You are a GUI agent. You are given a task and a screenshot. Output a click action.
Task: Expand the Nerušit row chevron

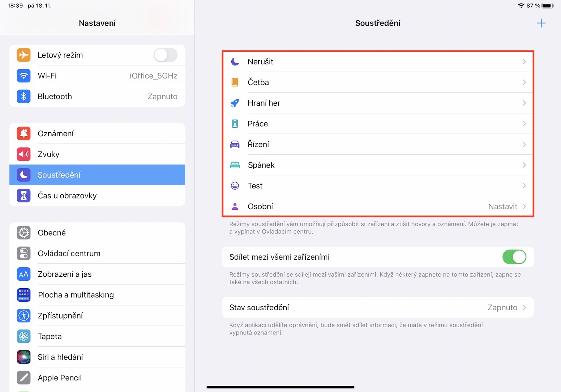click(x=524, y=62)
